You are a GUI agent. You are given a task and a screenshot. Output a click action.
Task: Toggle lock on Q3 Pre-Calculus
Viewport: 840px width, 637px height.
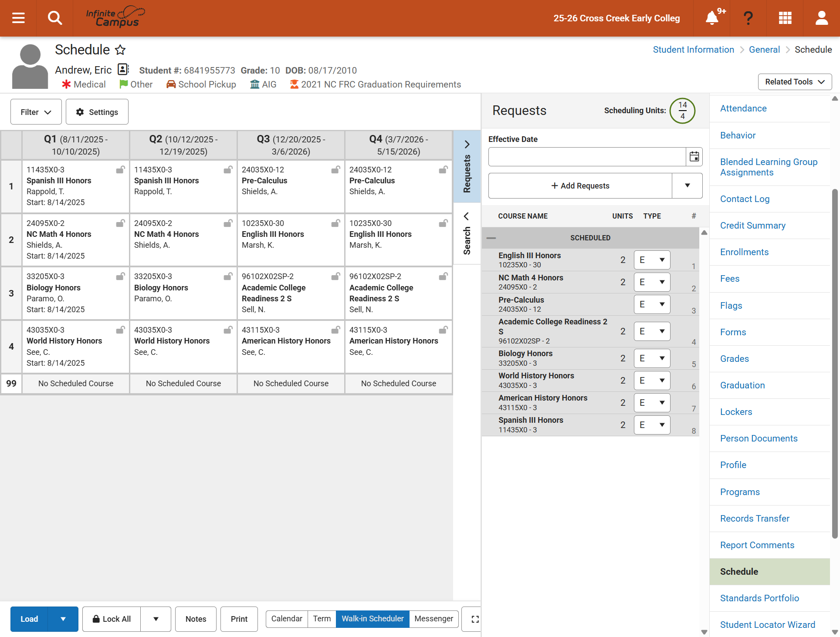coord(336,170)
